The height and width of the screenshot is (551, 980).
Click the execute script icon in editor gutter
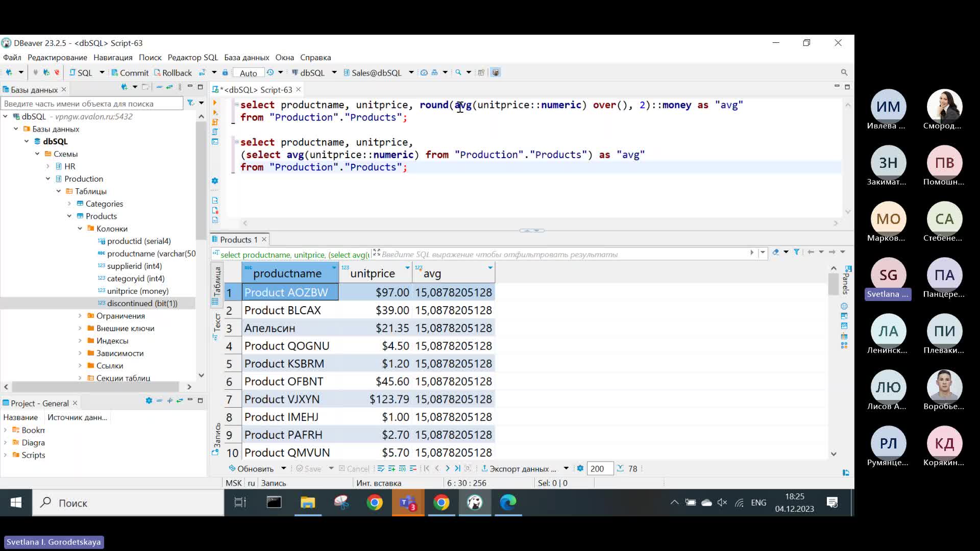[215, 122]
